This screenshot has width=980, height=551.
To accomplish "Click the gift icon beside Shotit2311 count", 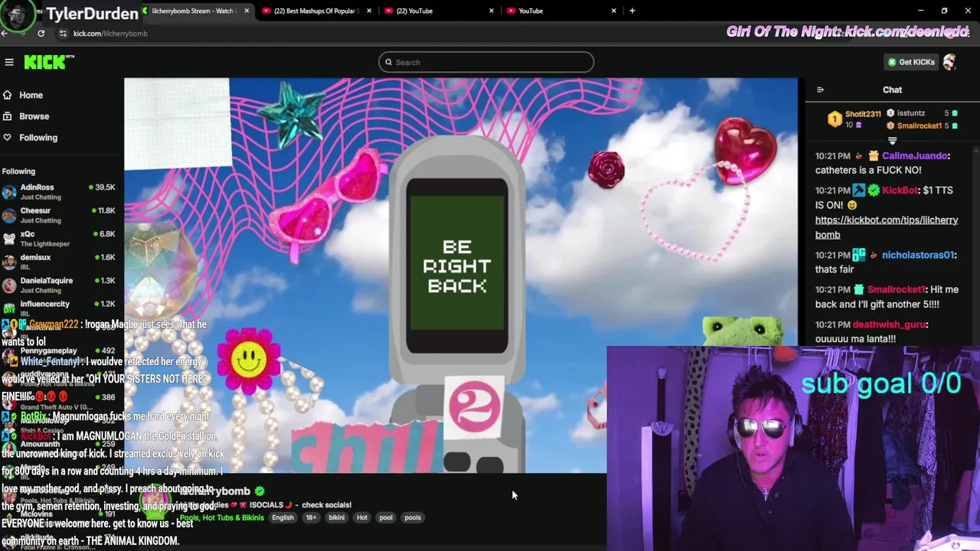I will point(858,125).
